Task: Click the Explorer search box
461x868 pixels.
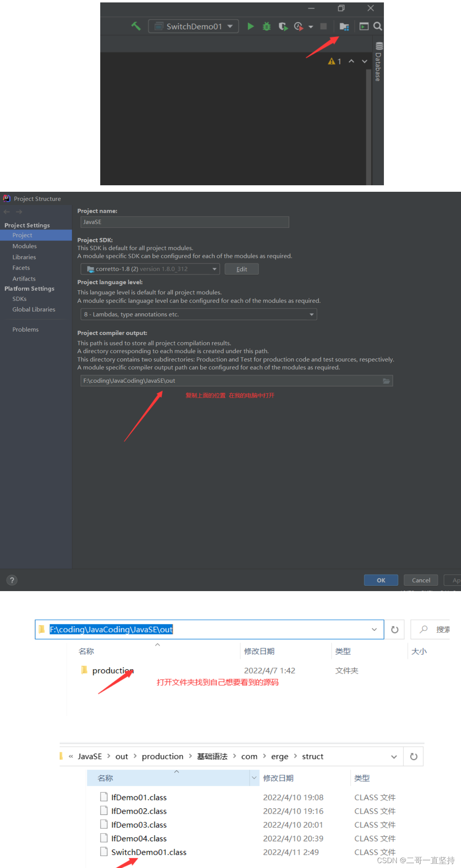Action: (431, 629)
